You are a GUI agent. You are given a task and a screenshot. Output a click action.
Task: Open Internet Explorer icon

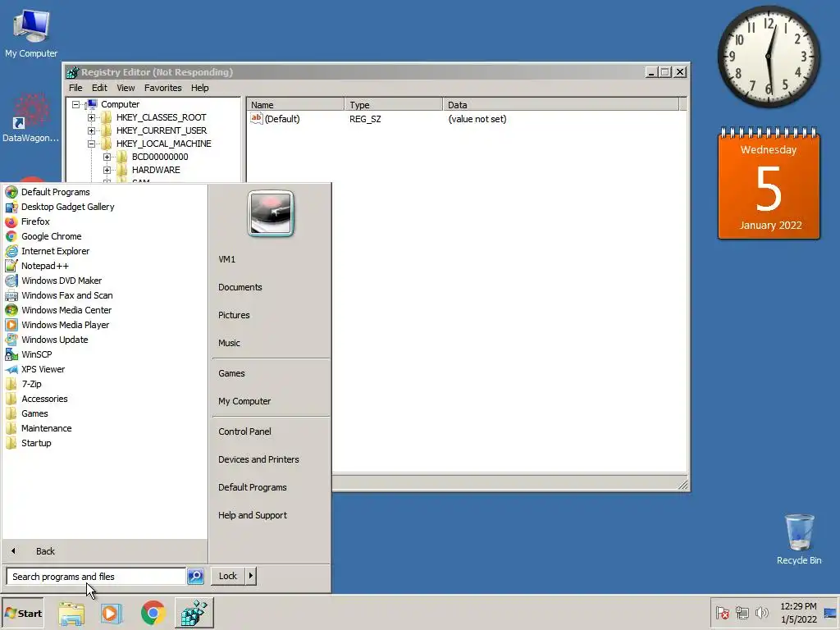pos(11,251)
